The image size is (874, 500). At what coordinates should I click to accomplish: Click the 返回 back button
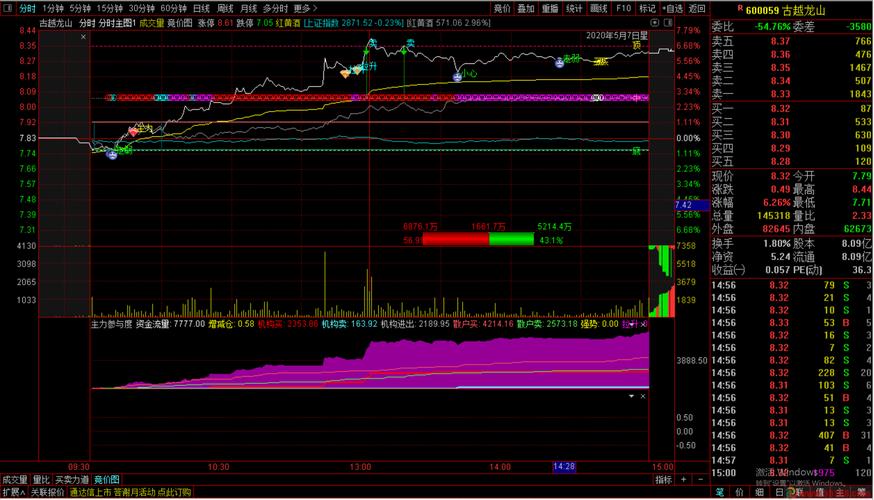[697, 8]
